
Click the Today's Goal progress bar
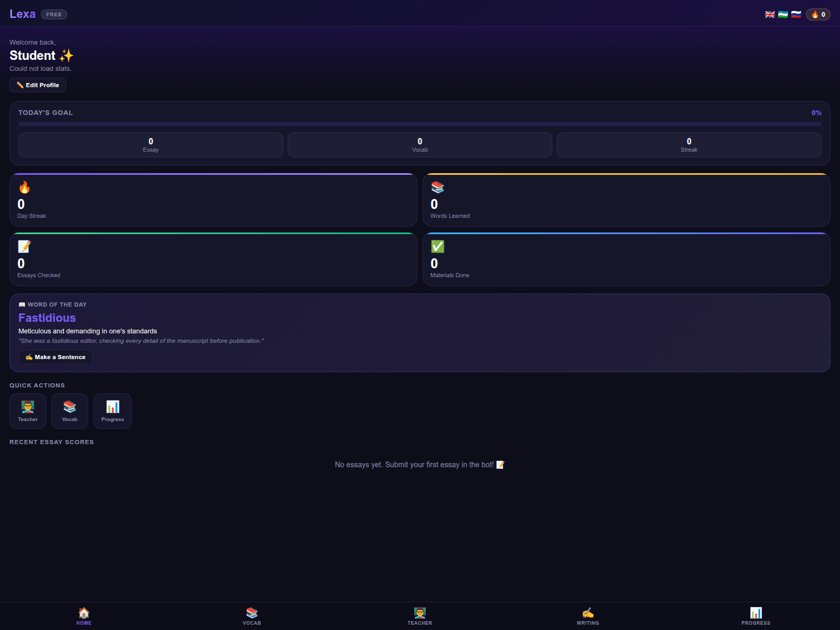420,124
